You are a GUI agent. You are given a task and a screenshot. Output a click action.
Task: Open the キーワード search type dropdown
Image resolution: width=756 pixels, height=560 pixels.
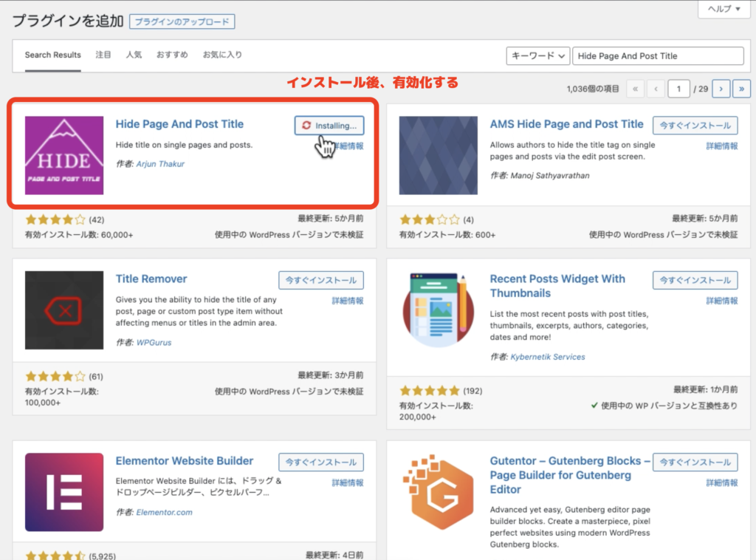(538, 56)
